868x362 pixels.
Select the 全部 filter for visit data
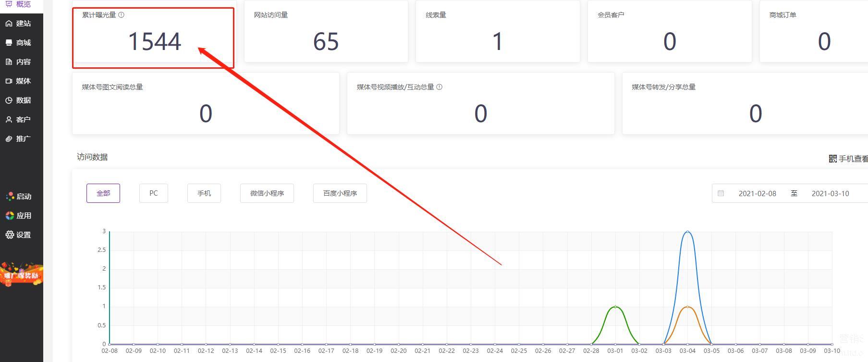103,193
